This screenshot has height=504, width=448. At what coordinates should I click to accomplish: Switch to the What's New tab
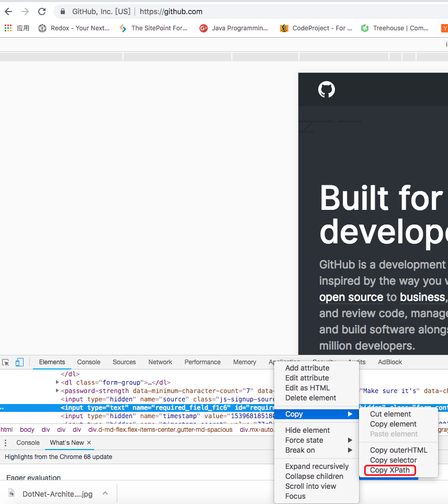point(67,443)
